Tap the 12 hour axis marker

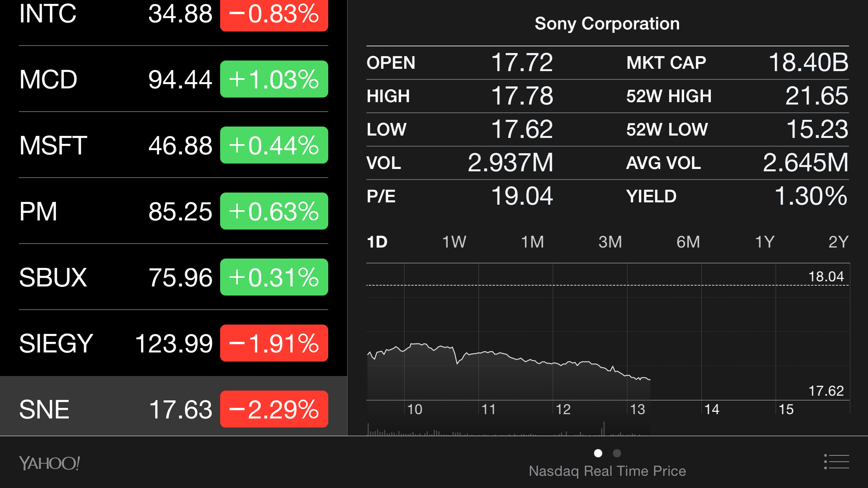click(563, 409)
